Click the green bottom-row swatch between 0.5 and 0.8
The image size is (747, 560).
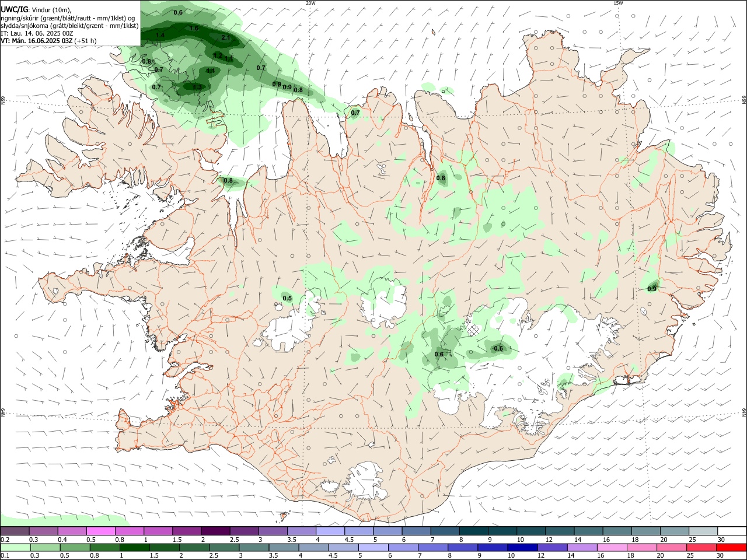click(75, 547)
